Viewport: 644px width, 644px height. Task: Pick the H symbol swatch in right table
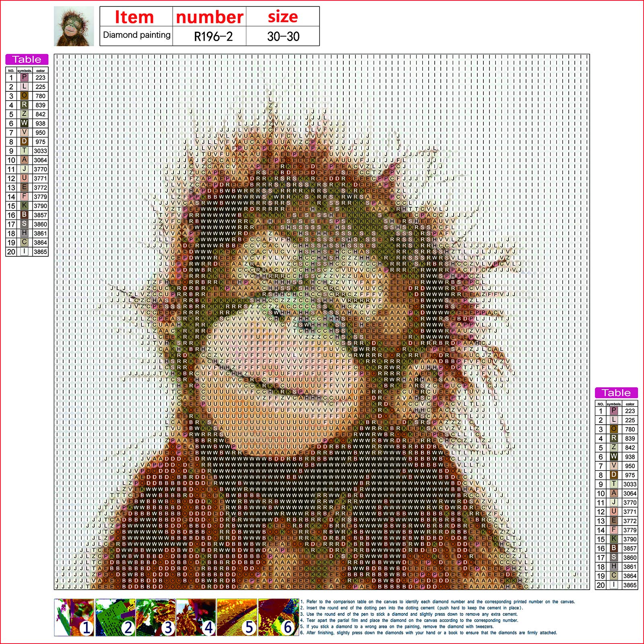[x=614, y=567]
